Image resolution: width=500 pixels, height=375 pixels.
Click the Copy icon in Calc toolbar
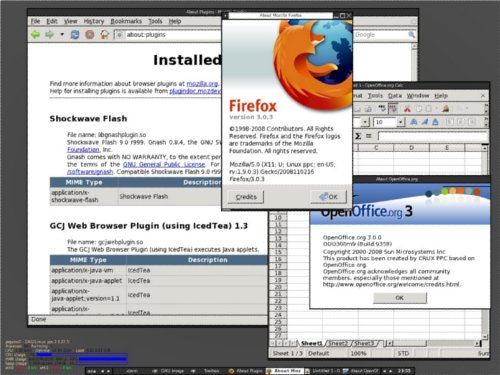(419, 108)
